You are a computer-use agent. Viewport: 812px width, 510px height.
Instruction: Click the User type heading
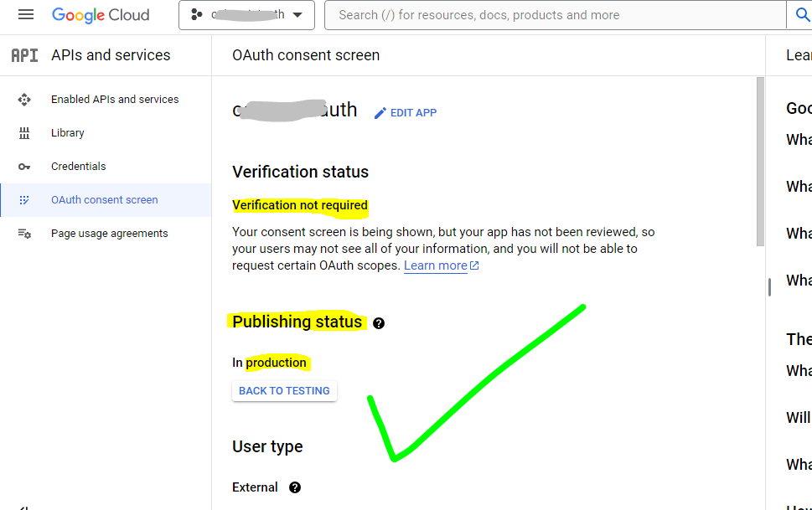[x=267, y=446]
